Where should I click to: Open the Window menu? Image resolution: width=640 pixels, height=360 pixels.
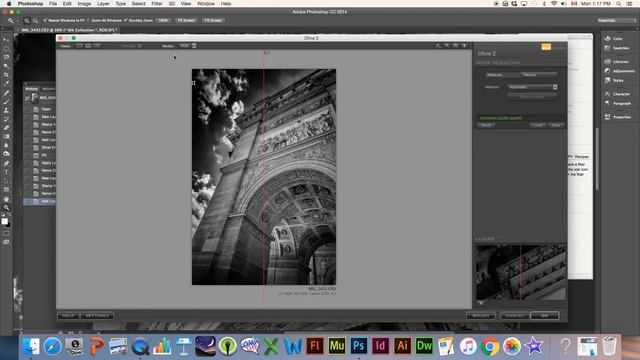point(206,4)
